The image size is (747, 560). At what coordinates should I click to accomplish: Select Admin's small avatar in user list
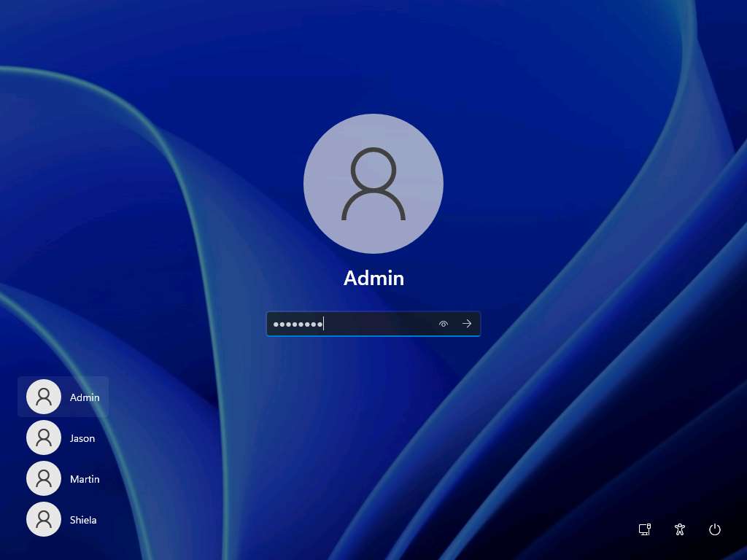coord(44,397)
